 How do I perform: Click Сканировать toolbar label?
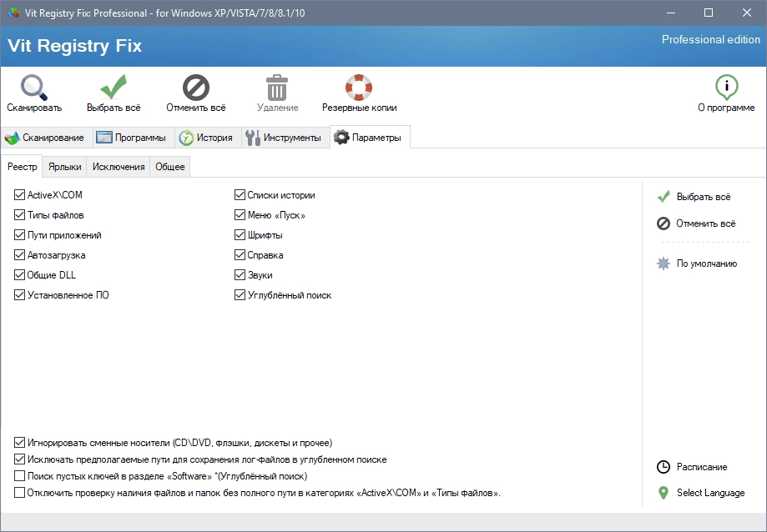(x=34, y=108)
